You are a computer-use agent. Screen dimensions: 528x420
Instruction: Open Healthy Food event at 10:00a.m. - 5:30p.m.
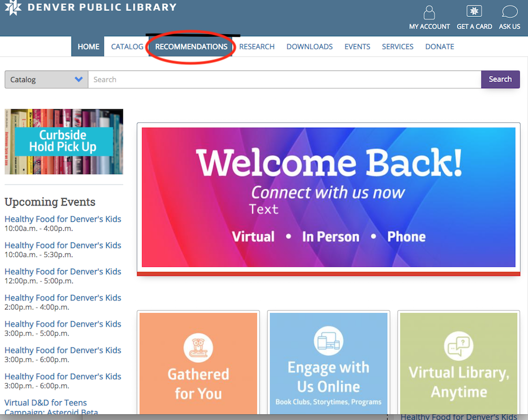(x=63, y=245)
